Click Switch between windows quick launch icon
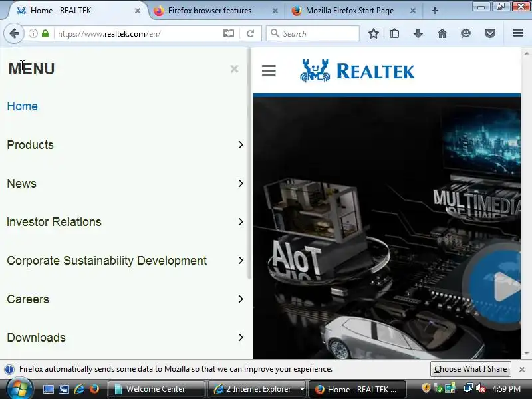The image size is (532, 399). point(63,389)
